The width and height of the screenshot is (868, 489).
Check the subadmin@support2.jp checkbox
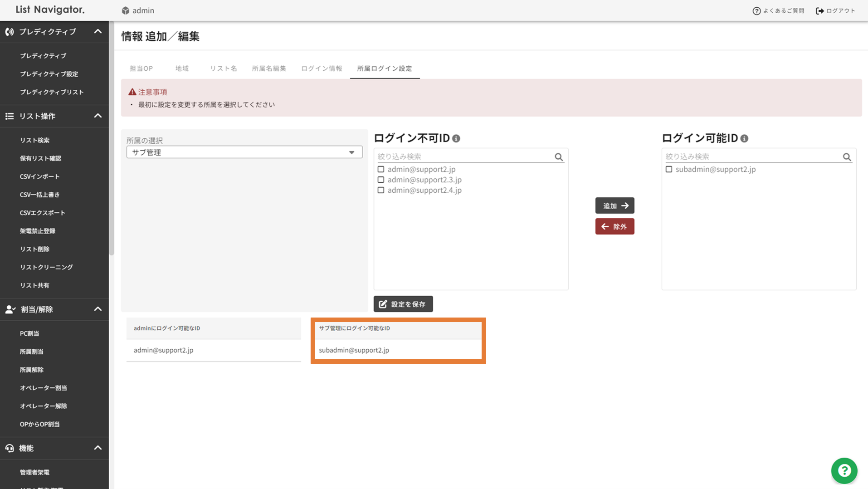[x=669, y=169]
